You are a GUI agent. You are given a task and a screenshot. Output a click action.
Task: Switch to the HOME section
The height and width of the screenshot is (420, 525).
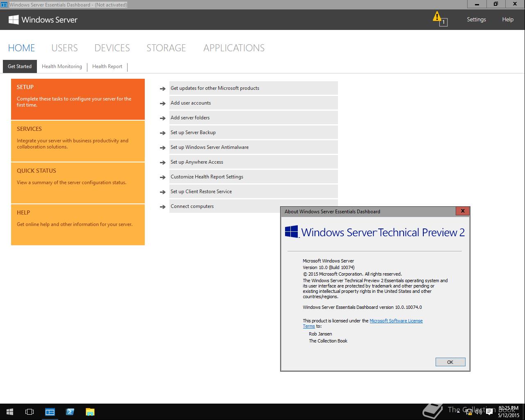click(x=21, y=48)
